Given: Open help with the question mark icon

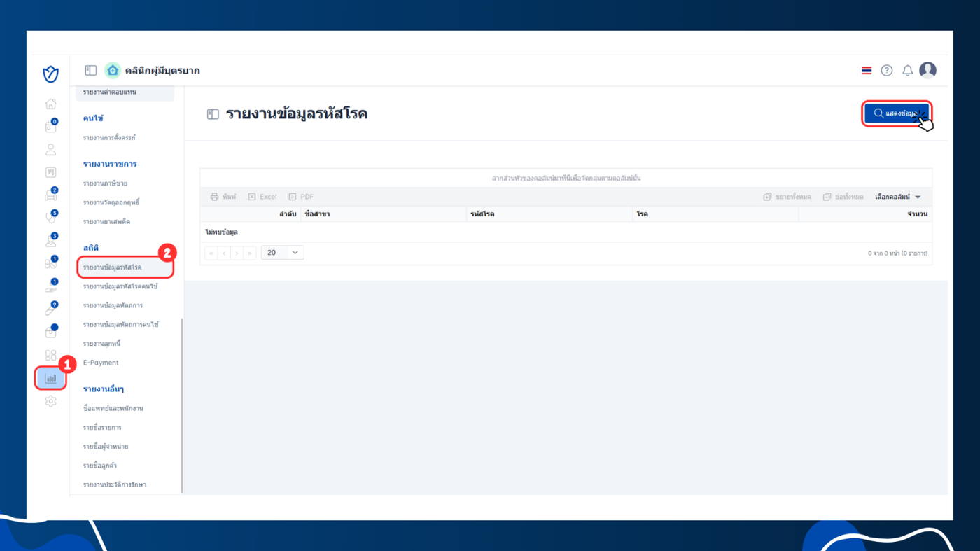Looking at the screenshot, I should [887, 70].
